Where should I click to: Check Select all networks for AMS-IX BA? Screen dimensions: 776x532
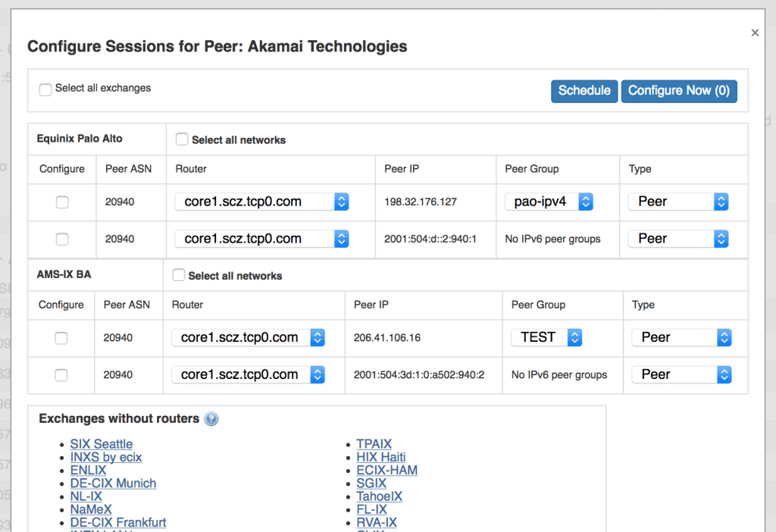click(x=179, y=275)
